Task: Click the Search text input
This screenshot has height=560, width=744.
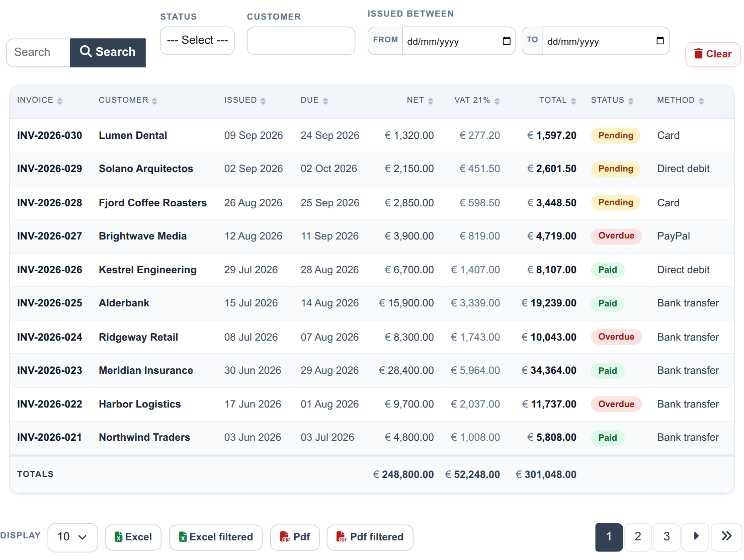Action: 38,52
